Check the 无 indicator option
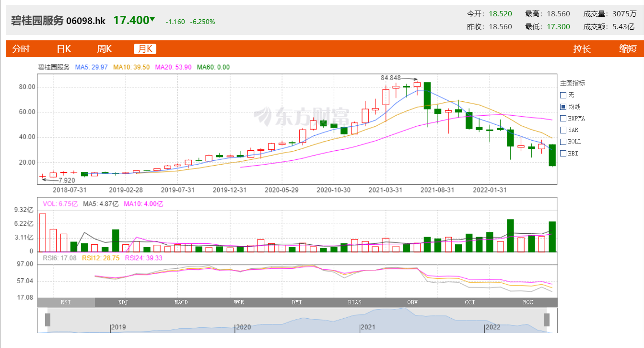This screenshot has width=644, height=348. [x=563, y=95]
